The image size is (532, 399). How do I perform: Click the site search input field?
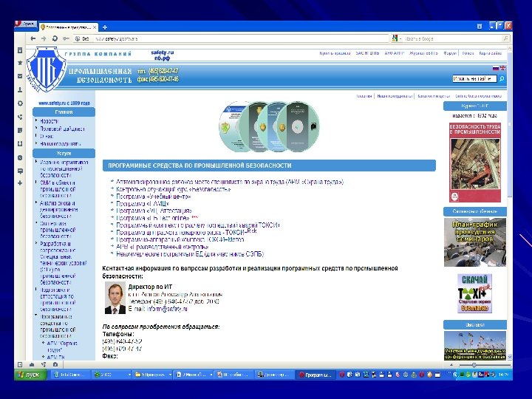474,79
